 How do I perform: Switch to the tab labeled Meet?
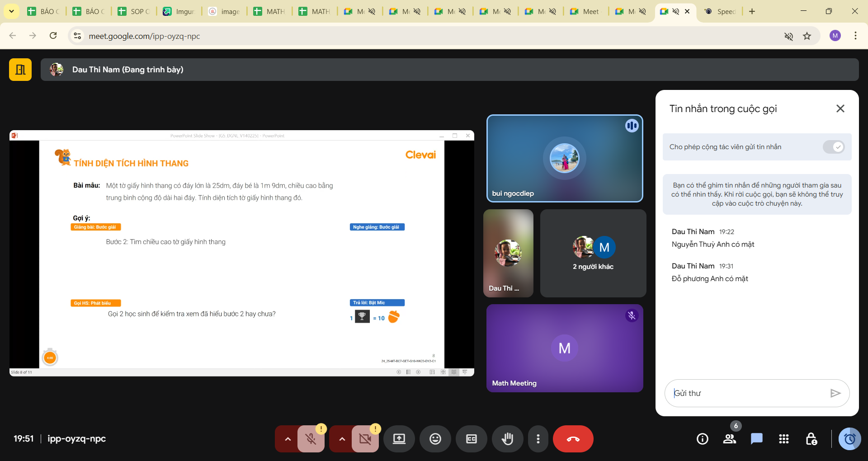click(585, 11)
